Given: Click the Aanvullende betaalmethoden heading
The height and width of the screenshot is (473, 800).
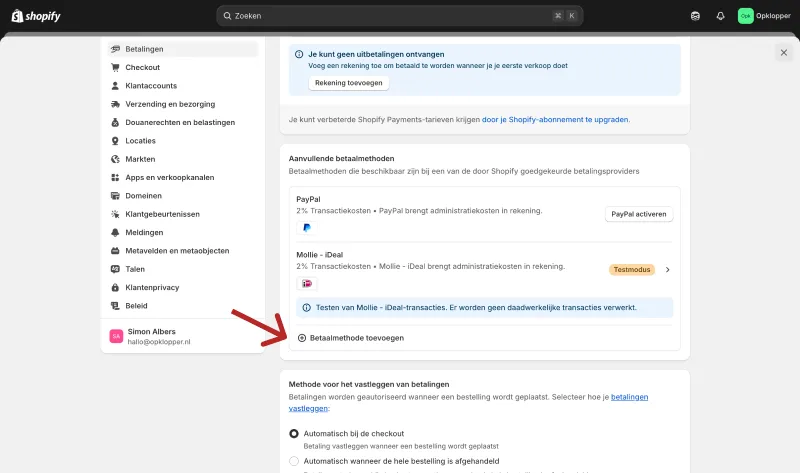Looking at the screenshot, I should (341, 159).
